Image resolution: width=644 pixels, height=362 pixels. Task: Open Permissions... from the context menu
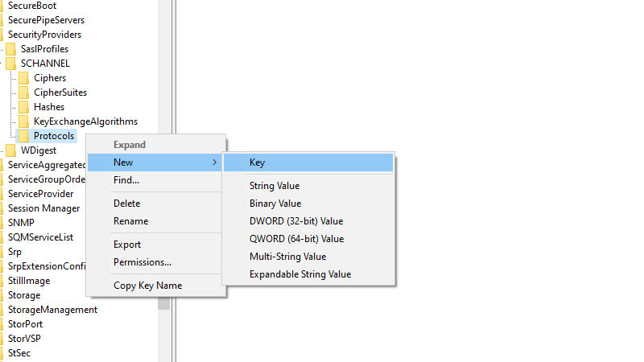[x=155, y=262]
